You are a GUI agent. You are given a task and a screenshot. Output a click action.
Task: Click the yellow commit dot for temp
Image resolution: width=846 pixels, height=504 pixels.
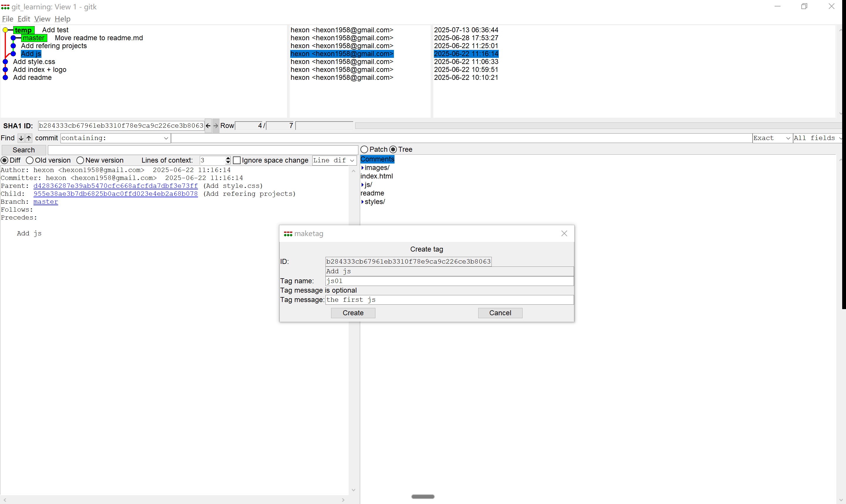click(5, 30)
